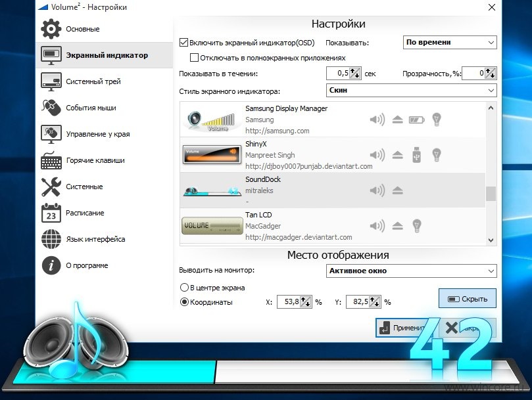Click speaker icon in SoundDock row
The width and height of the screenshot is (532, 400).
point(377,190)
